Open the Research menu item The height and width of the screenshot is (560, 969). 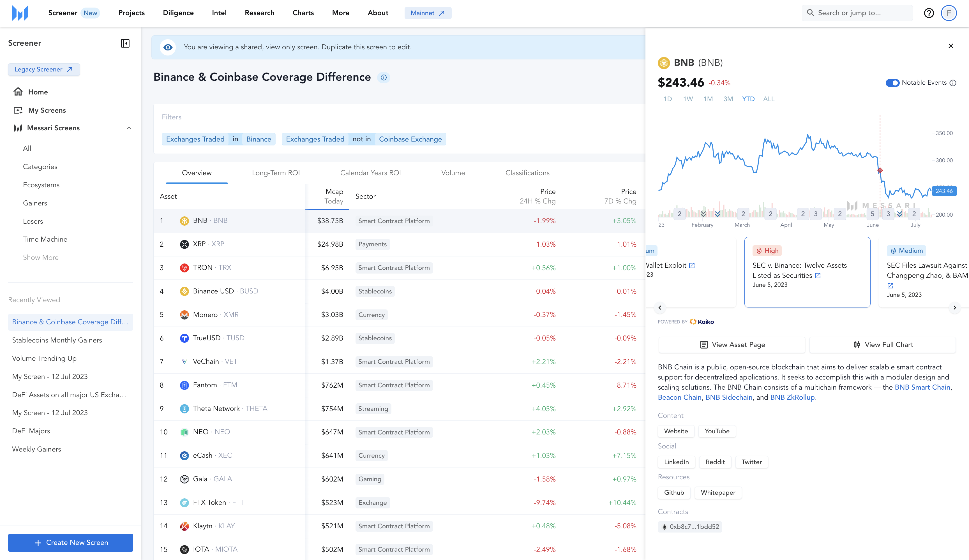tap(259, 13)
